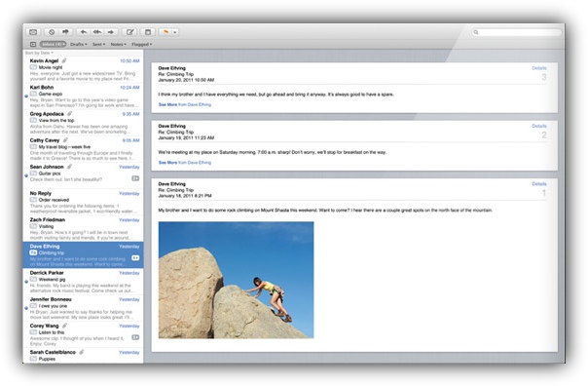Open Cathy Cavey's travel blog message

pyautogui.click(x=84, y=149)
